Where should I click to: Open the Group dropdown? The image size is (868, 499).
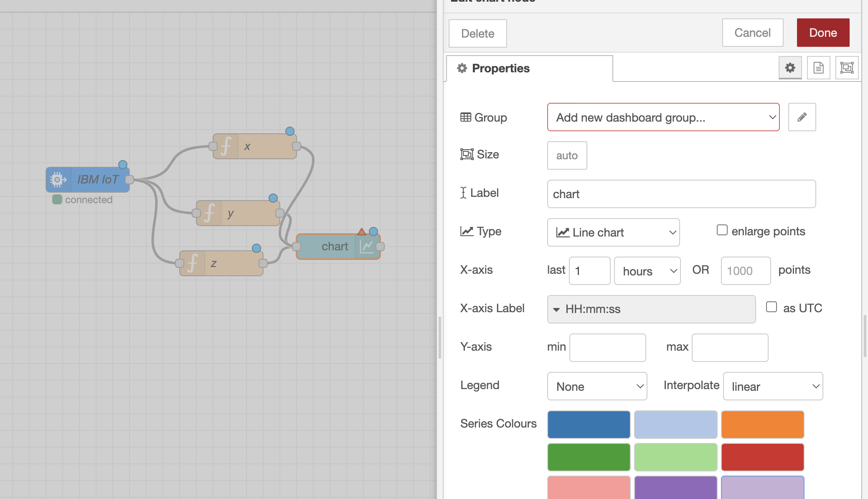click(663, 117)
